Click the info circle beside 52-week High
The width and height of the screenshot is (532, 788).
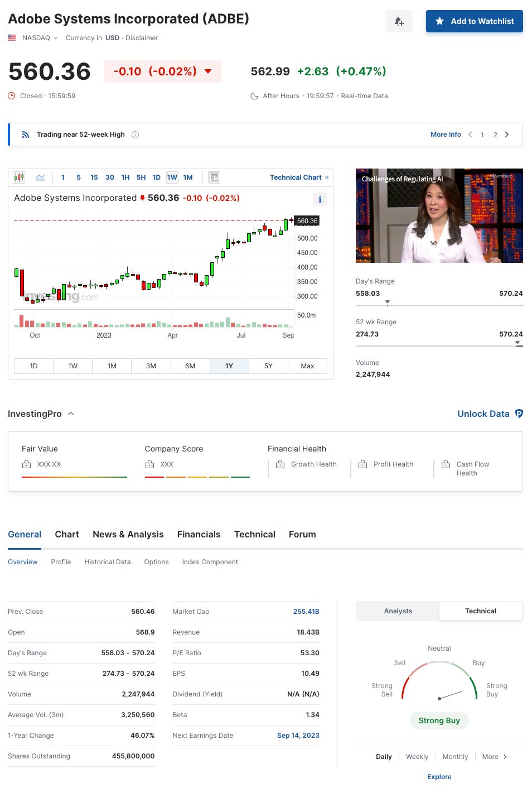click(x=135, y=134)
